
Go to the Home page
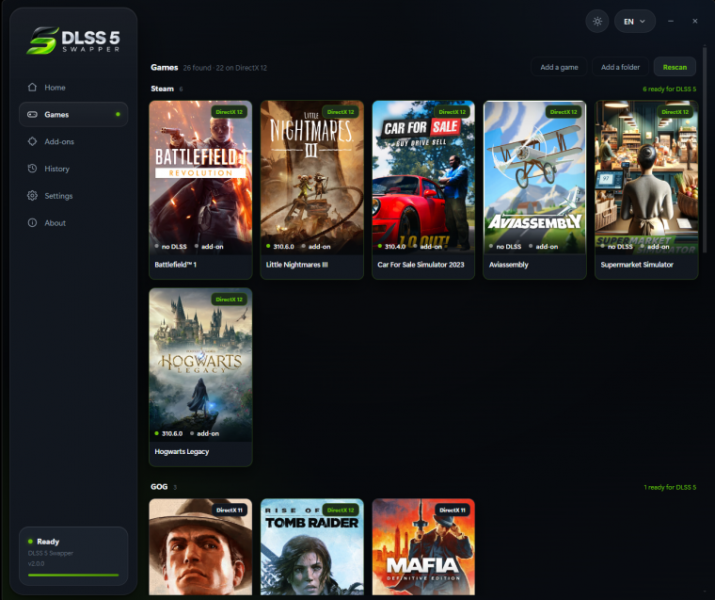point(73,87)
